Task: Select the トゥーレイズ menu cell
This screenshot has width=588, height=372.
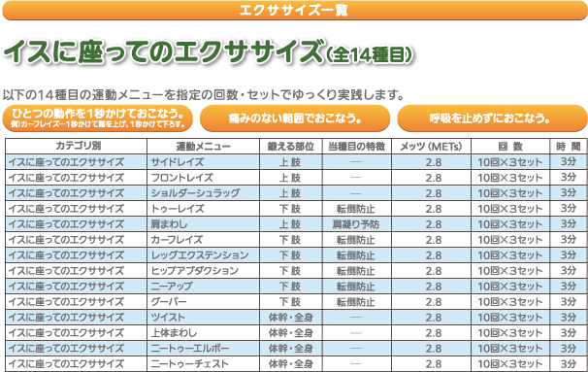Action: pyautogui.click(x=203, y=208)
